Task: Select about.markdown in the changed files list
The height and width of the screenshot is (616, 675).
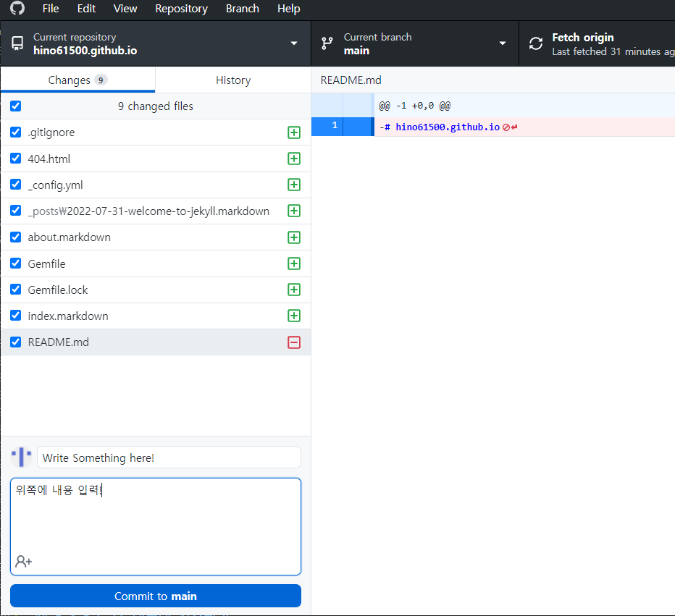Action: pos(70,237)
